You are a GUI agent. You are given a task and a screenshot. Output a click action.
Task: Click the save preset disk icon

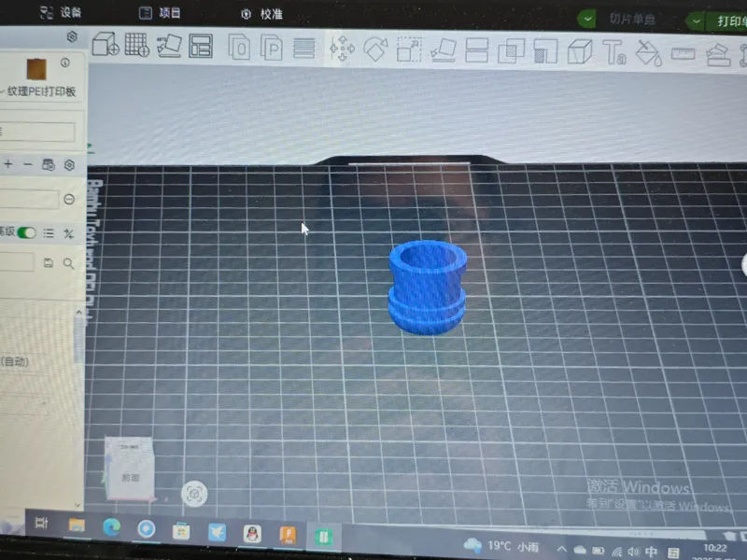click(49, 263)
